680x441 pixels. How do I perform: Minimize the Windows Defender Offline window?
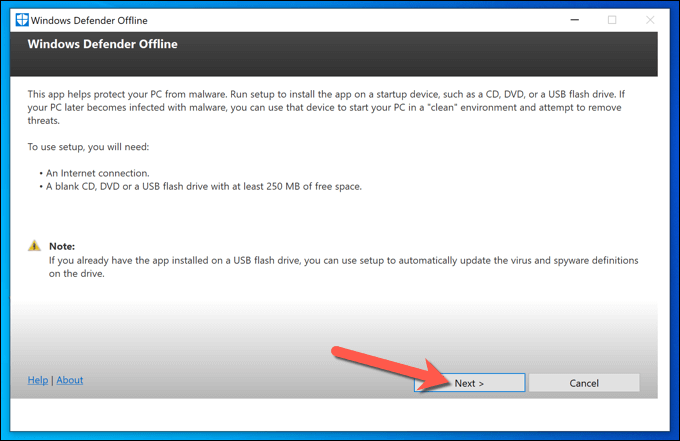(x=575, y=20)
